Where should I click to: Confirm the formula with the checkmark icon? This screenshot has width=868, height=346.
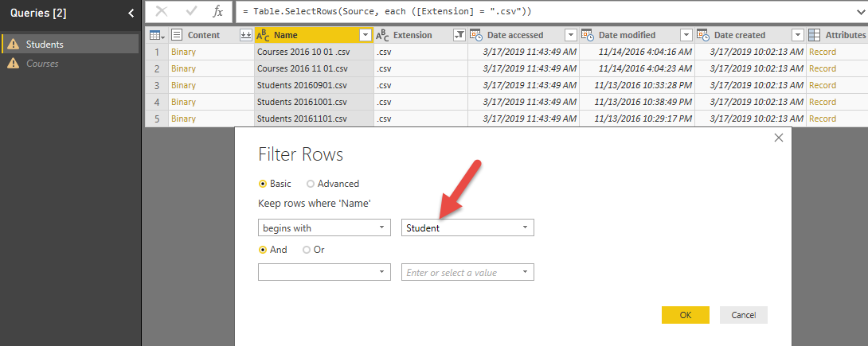pos(191,11)
